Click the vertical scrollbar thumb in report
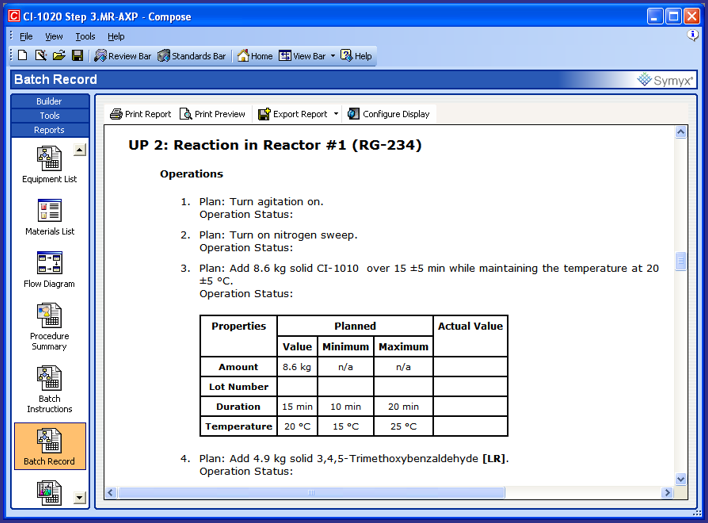This screenshot has height=523, width=708. (681, 262)
